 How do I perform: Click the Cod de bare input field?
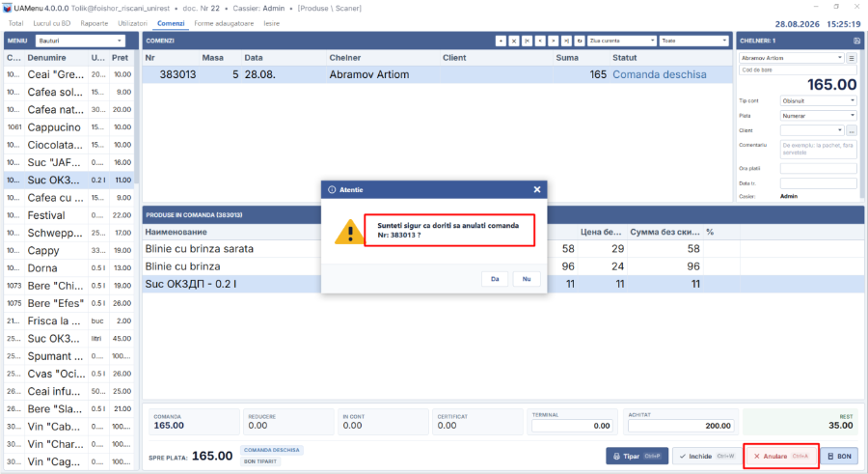[x=798, y=70]
